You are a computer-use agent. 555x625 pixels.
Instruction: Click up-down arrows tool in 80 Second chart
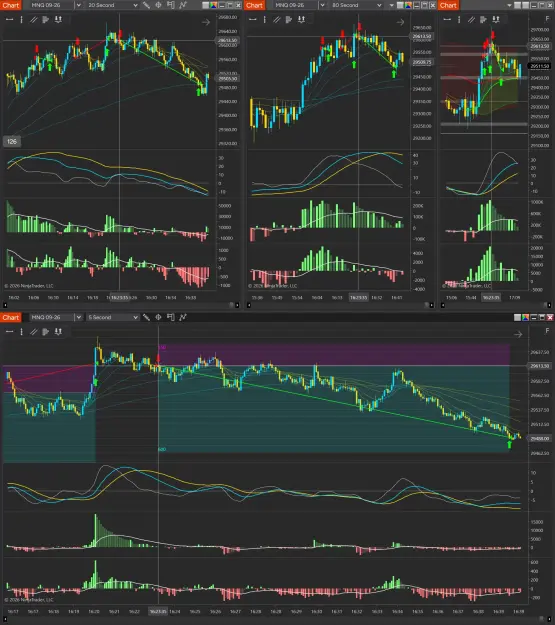tap(301, 19)
